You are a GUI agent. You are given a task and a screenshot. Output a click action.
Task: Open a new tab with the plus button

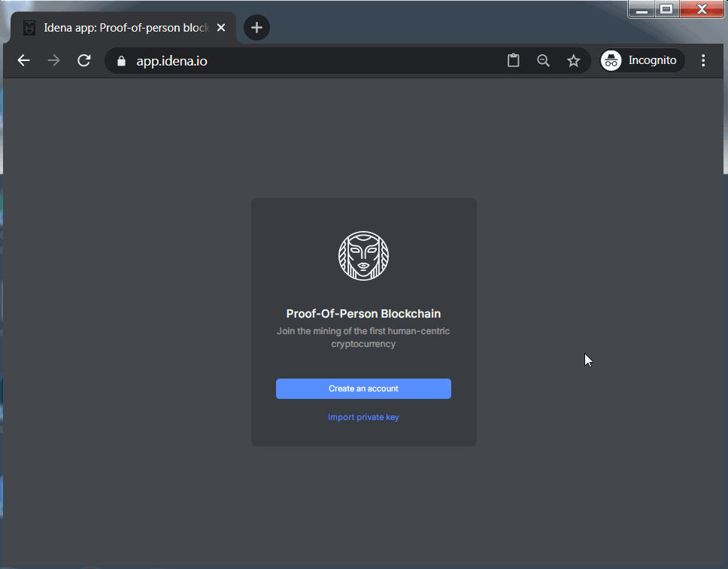tap(256, 28)
